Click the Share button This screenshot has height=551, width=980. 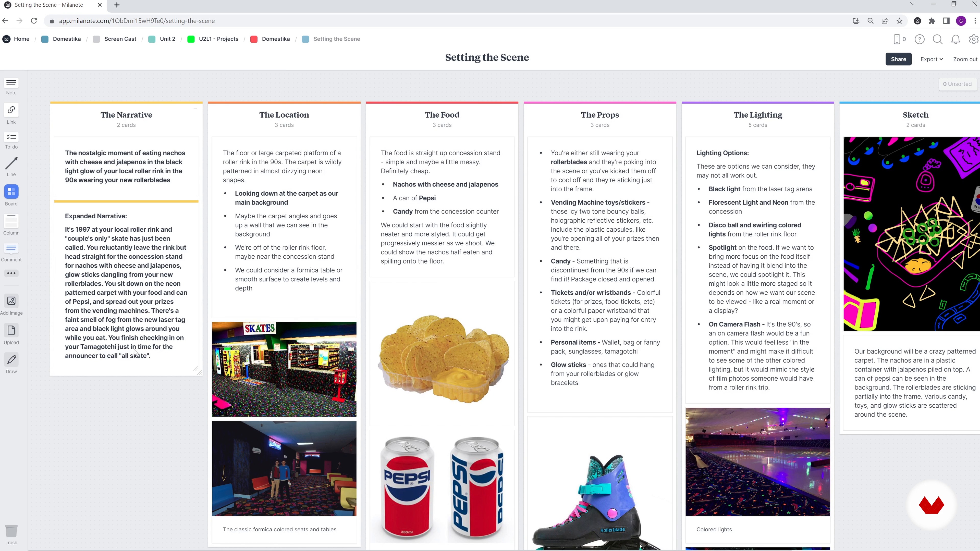[x=898, y=59]
